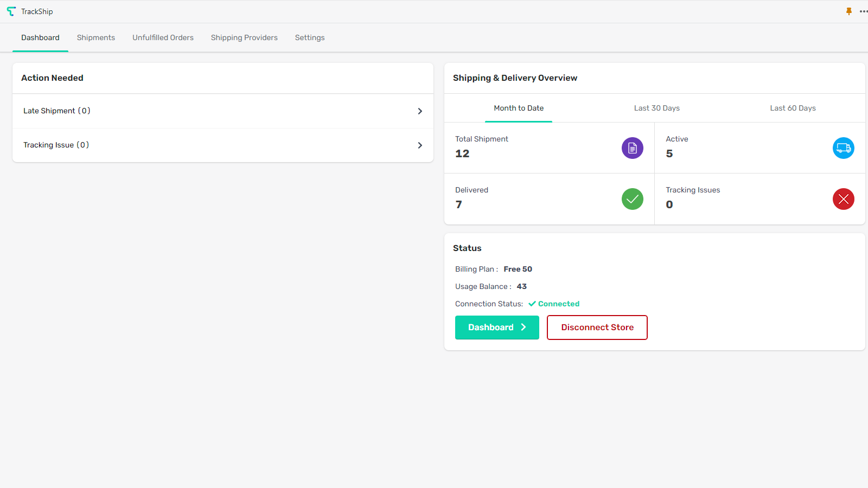868x488 pixels.
Task: Click the purple Total Shipment document icon
Action: tap(632, 147)
